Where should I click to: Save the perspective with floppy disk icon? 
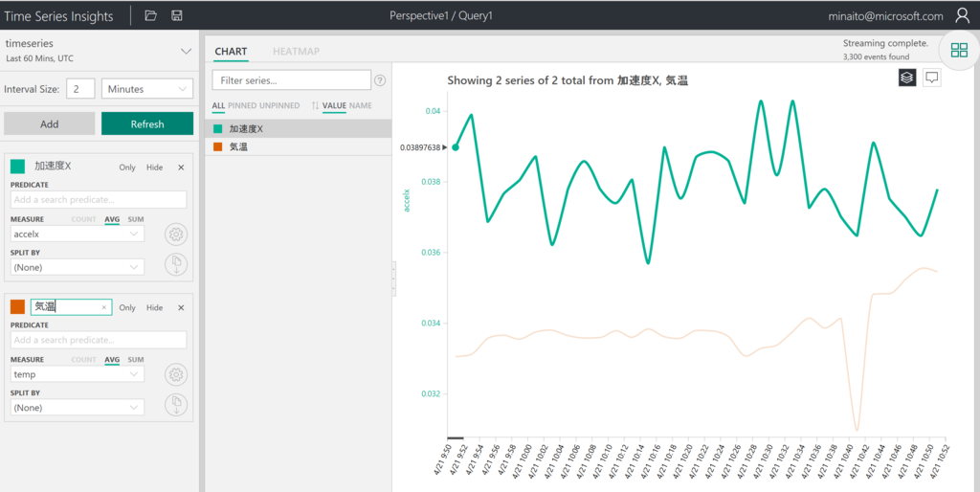click(177, 15)
